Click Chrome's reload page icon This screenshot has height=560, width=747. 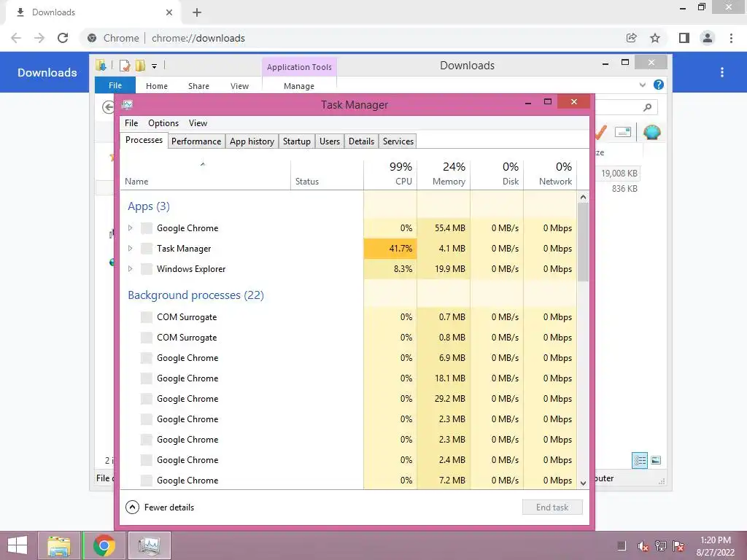63,38
